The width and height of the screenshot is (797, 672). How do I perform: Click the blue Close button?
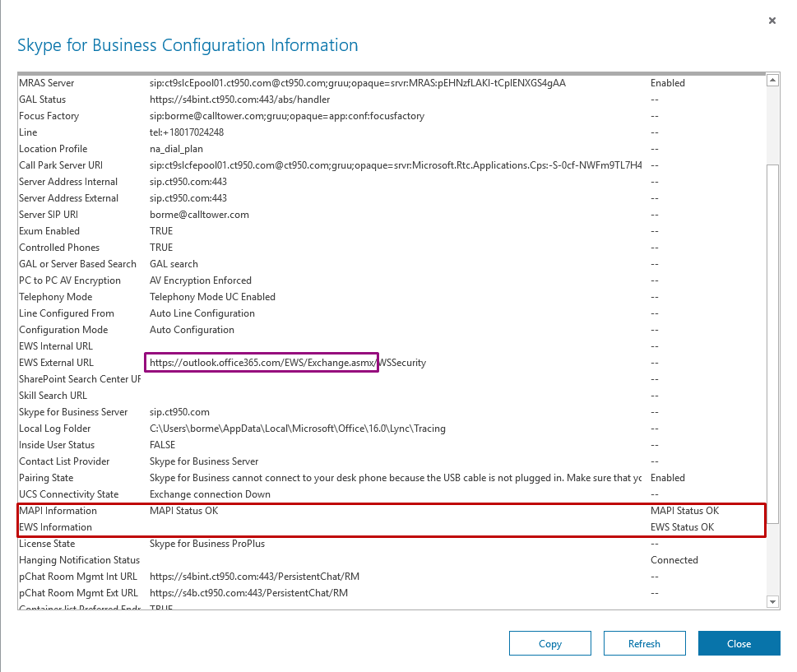739,643
